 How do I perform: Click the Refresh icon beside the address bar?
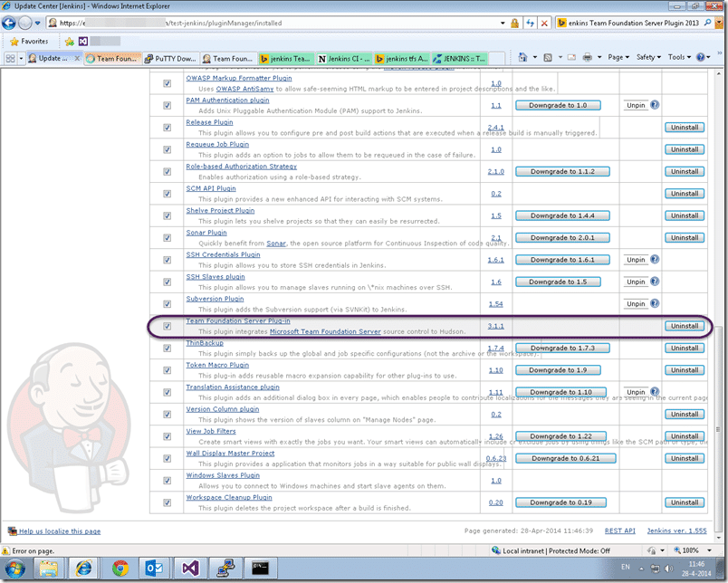[530, 23]
